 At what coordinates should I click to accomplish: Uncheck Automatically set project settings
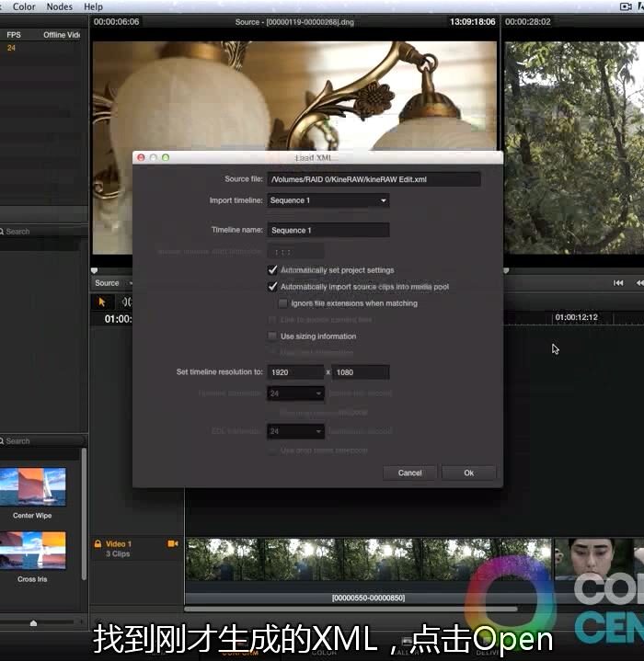click(x=272, y=270)
